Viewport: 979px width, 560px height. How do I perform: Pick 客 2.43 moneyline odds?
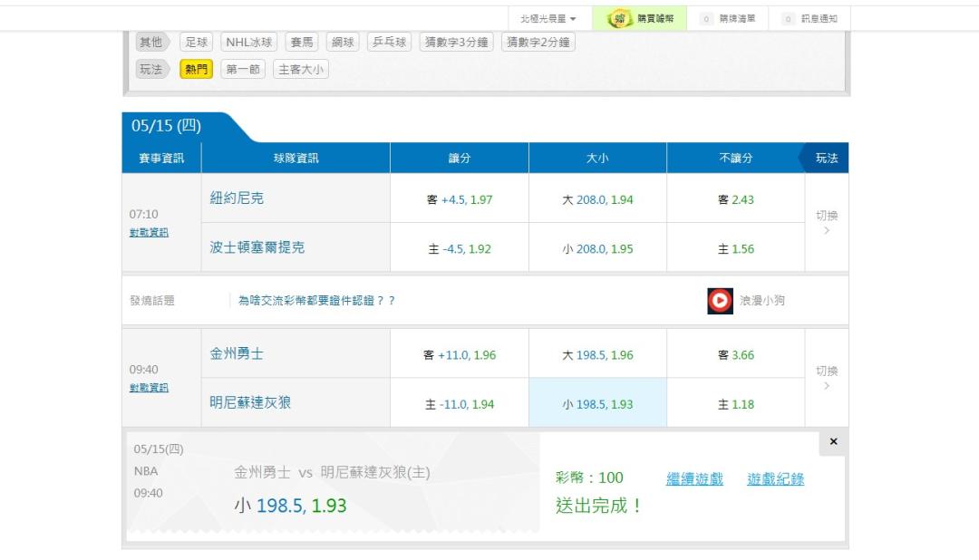(x=736, y=199)
